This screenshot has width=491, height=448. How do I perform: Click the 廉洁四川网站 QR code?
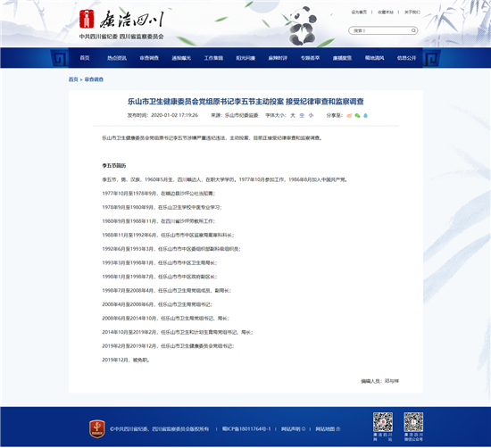click(383, 422)
